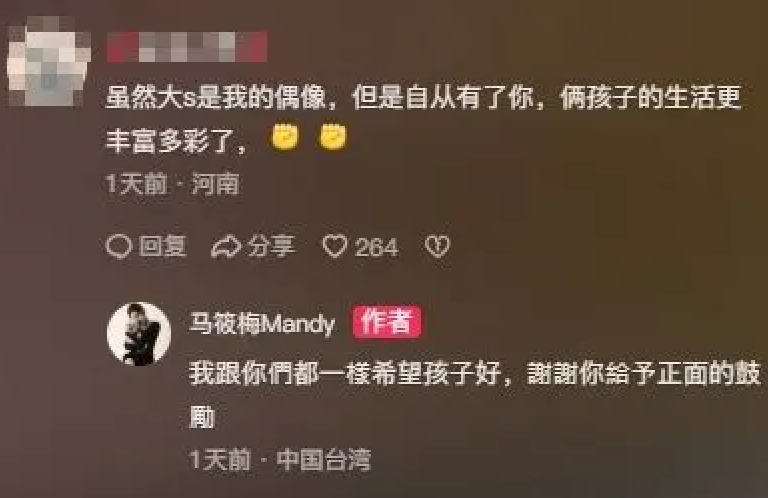Open 马筱梅Mandy's profile avatar

click(139, 334)
